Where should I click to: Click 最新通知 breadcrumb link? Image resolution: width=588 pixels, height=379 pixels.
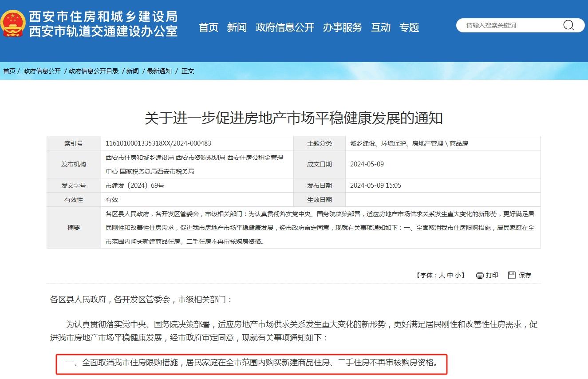[x=159, y=71]
